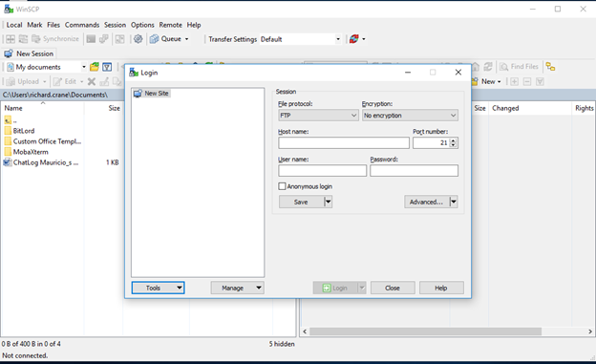Open the Remote menu
The width and height of the screenshot is (596, 364).
[x=170, y=25]
